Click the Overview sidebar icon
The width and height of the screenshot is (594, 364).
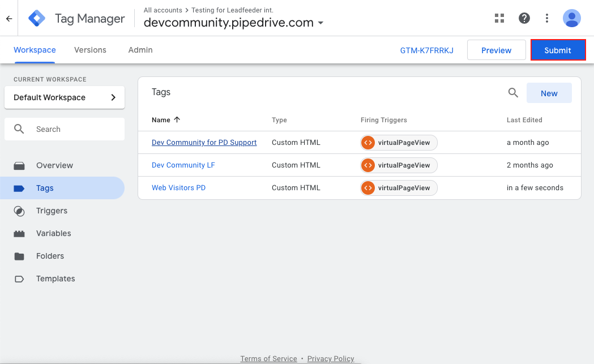[19, 165]
